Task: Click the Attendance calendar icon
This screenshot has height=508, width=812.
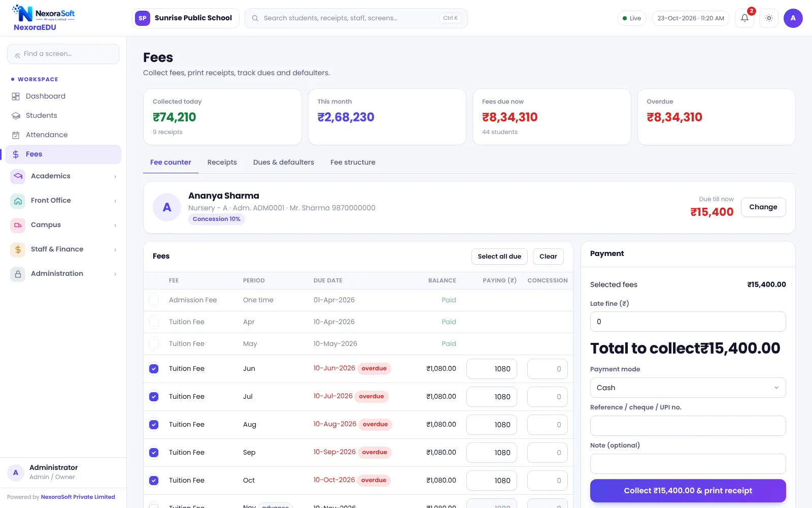Action: 16,135
